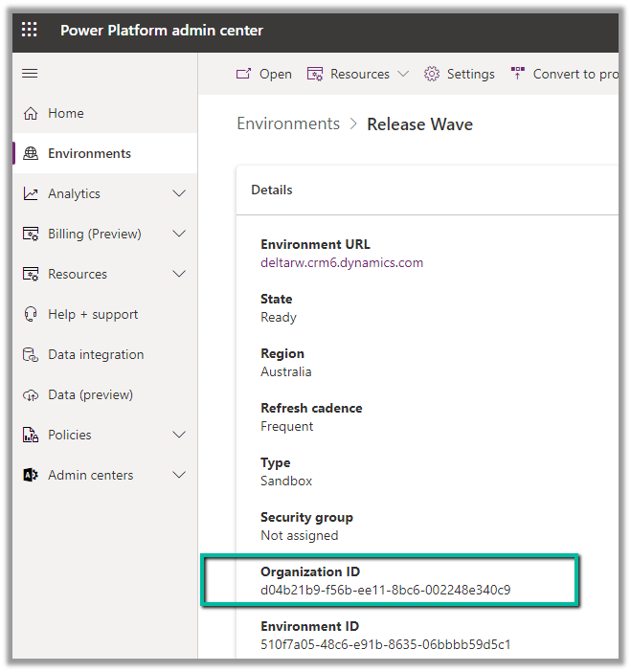Go back to Environments breadcrumb
Image resolution: width=631 pixels, height=672 pixels.
(x=288, y=123)
